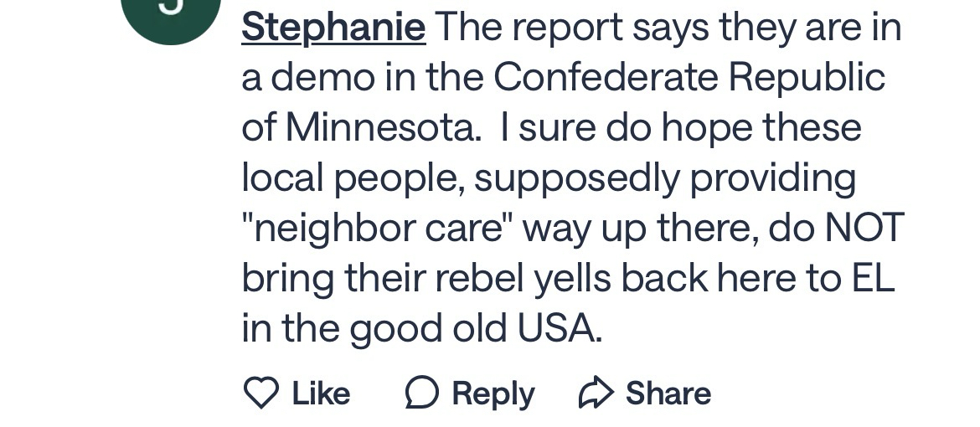
Task: Click the speech bubble reply icon
Action: [x=421, y=393]
